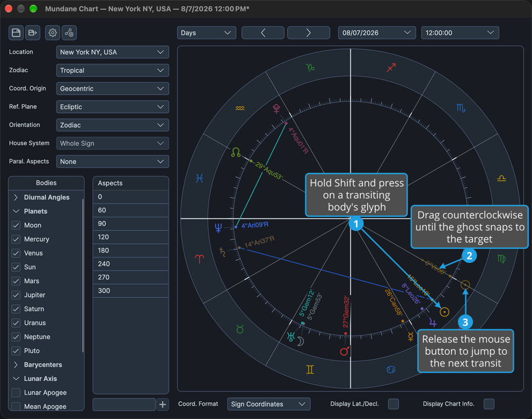This screenshot has width=532, height=419.
Task: Click the Sagittarius arrow symbol on the wheel
Action: (x=391, y=68)
